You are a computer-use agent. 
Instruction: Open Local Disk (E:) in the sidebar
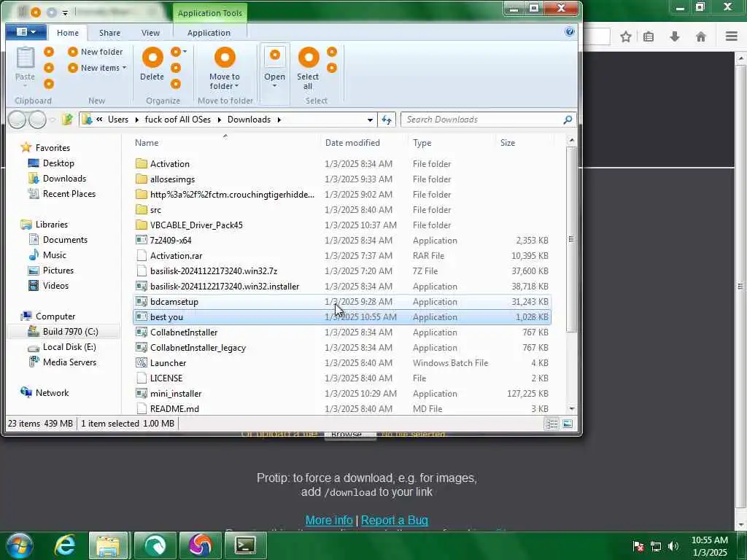(x=69, y=347)
